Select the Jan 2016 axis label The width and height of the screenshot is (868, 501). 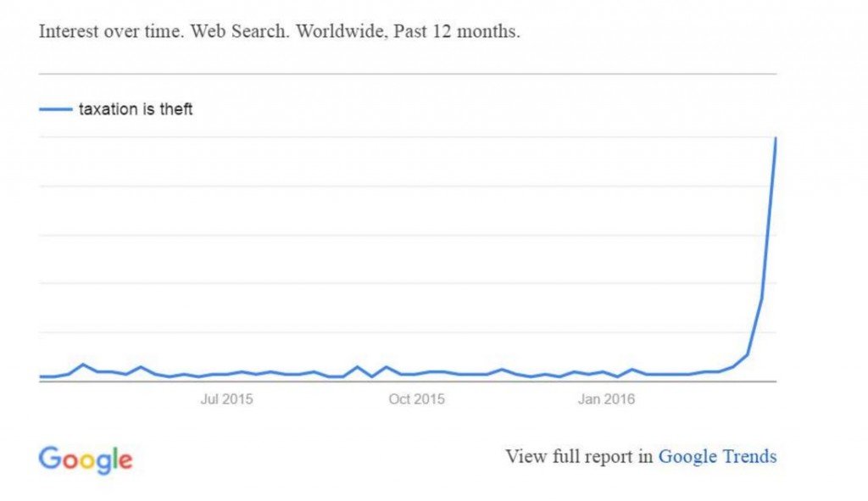click(x=606, y=399)
